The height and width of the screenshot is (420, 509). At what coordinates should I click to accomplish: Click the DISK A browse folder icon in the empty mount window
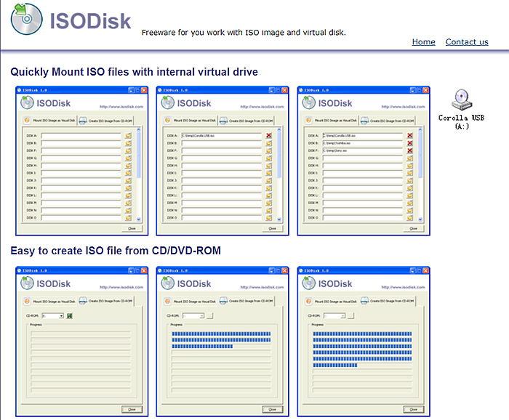[x=128, y=136]
